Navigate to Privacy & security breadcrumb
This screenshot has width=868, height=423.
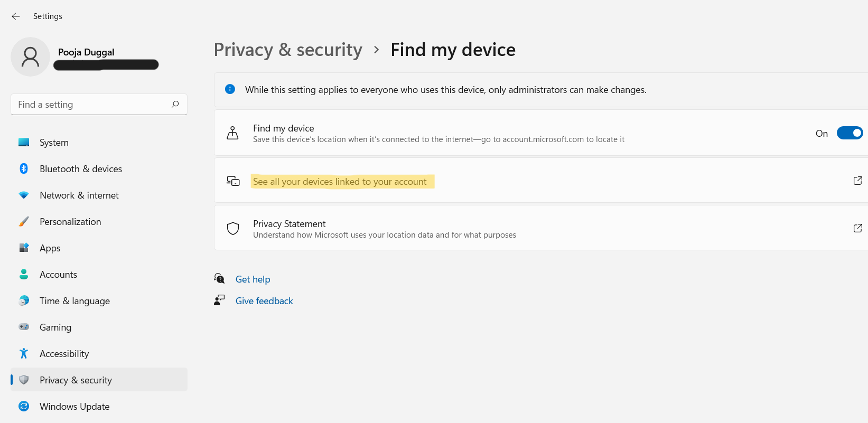click(x=288, y=50)
